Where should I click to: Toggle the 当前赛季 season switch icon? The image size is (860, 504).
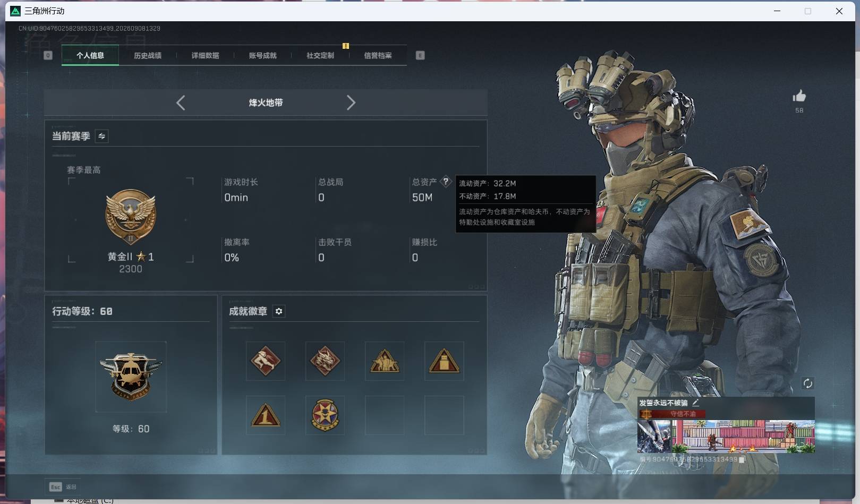(x=101, y=136)
